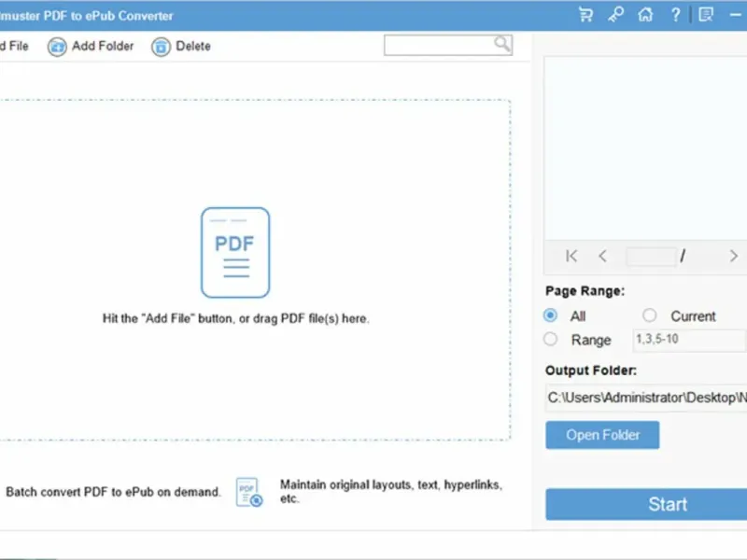Click the Page Range heading
Image resolution: width=747 pixels, height=560 pixels.
585,291
